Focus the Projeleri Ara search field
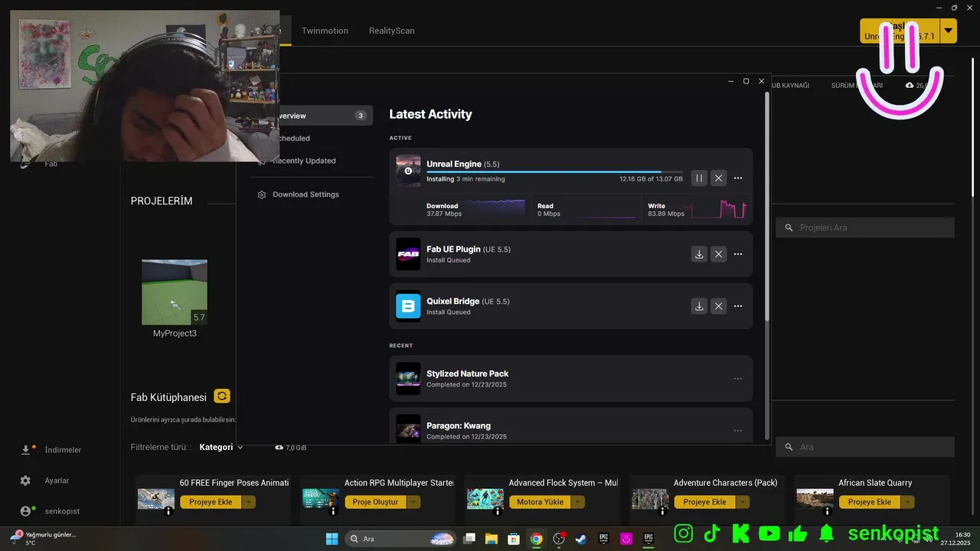 pos(865,227)
